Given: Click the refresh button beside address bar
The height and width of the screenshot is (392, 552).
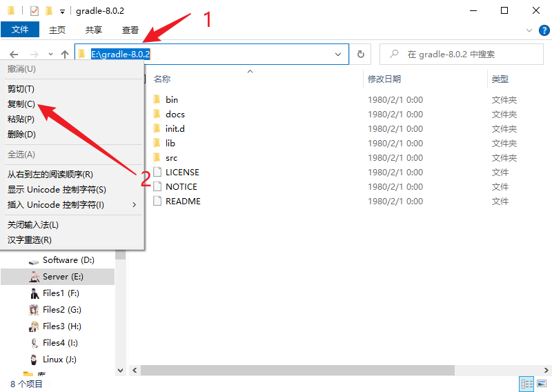Looking at the screenshot, I should (360, 54).
